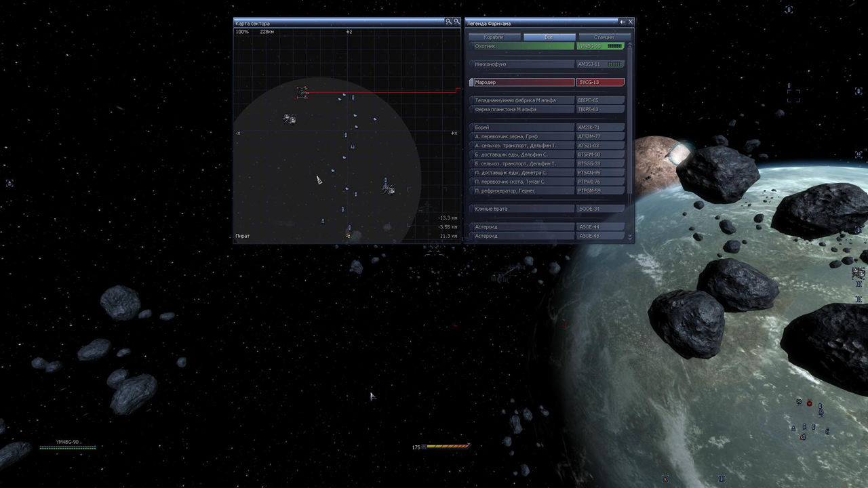Close the Легенда Фархама panel
The image size is (868, 488).
click(x=630, y=22)
